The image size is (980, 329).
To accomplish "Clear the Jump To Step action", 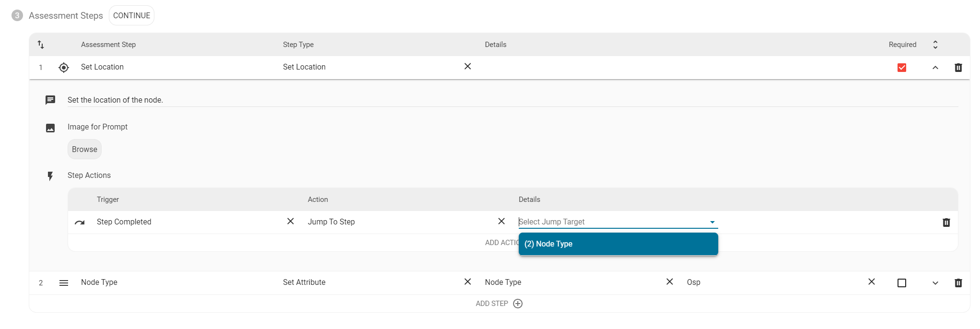I will click(x=501, y=221).
